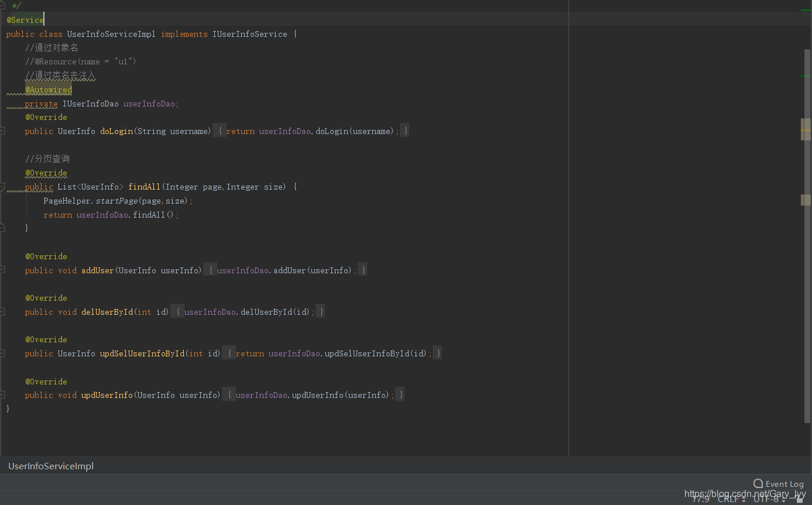Click the updUserInfo method name

(x=107, y=395)
